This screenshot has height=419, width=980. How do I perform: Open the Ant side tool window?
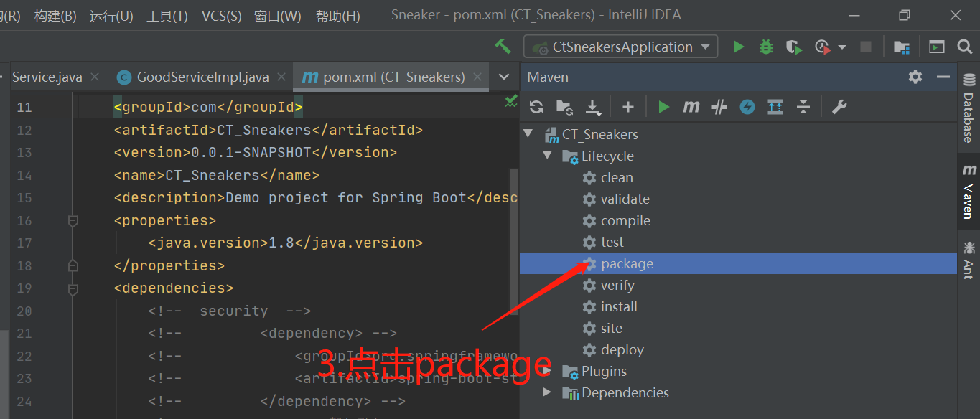pyautogui.click(x=969, y=260)
